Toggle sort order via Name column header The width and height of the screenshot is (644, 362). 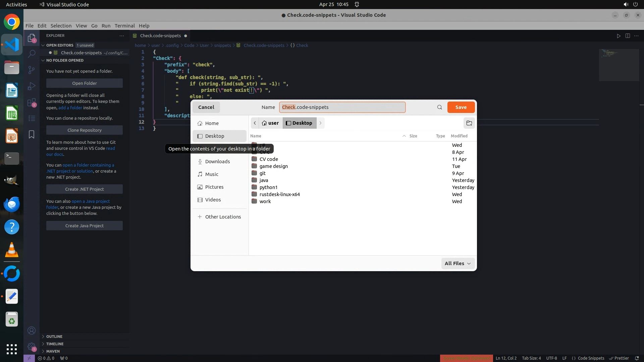[256, 136]
